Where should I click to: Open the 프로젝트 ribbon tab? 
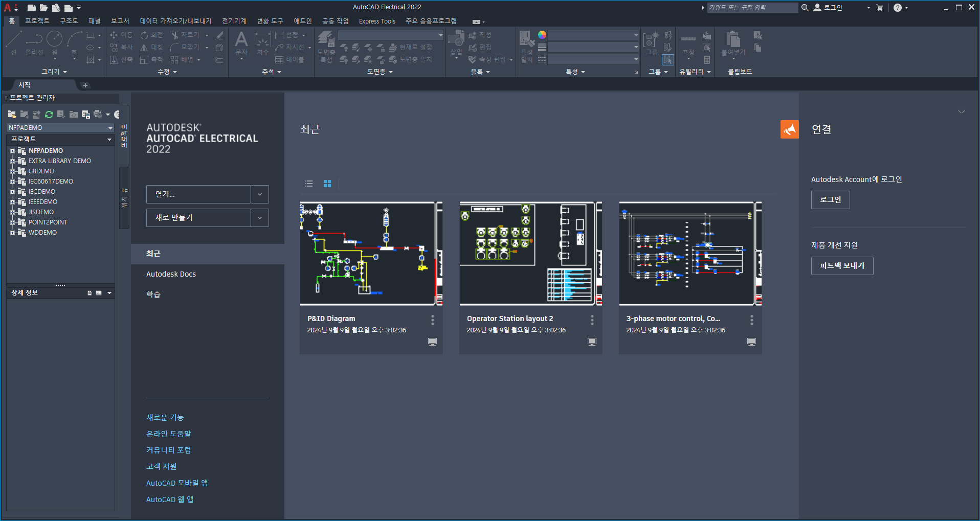(x=37, y=21)
